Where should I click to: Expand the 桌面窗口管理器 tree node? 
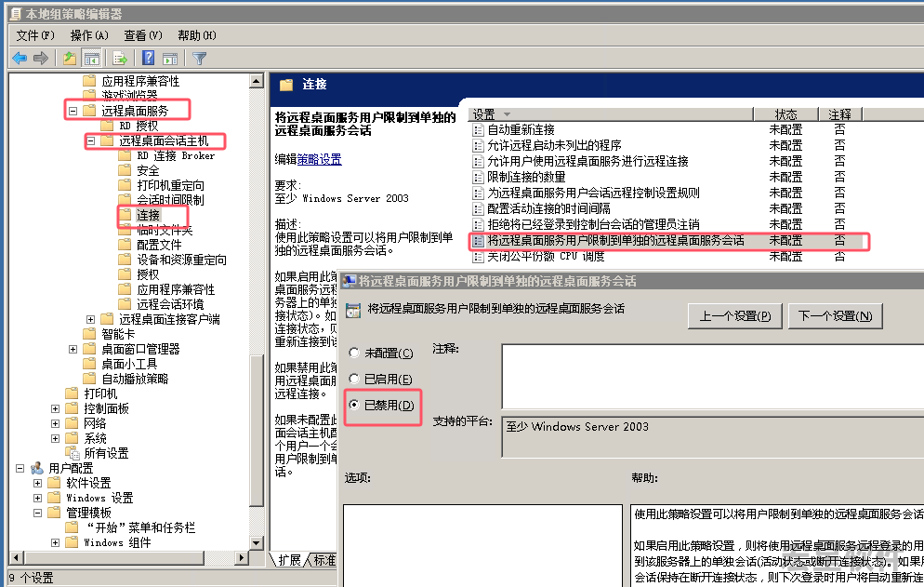pos(73,349)
